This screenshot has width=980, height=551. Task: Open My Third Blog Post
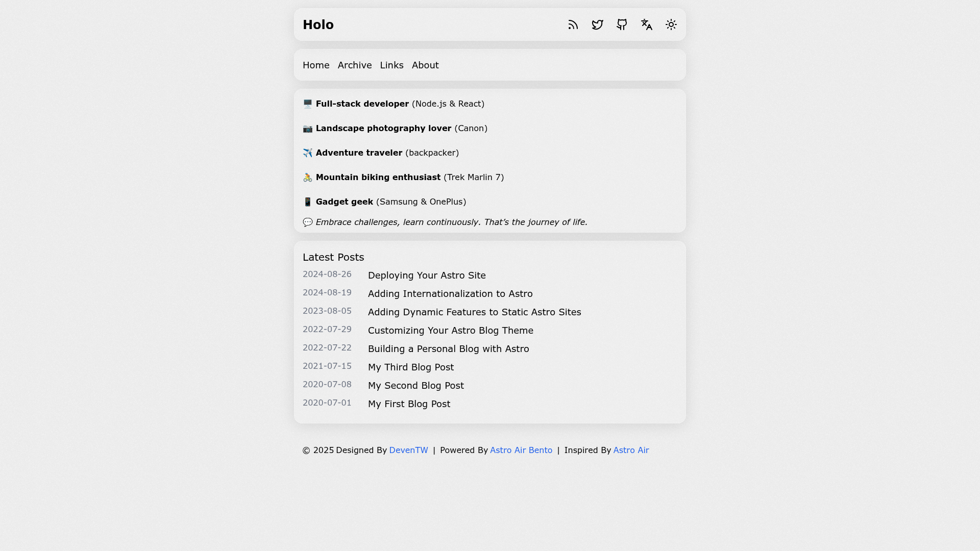coord(411,367)
